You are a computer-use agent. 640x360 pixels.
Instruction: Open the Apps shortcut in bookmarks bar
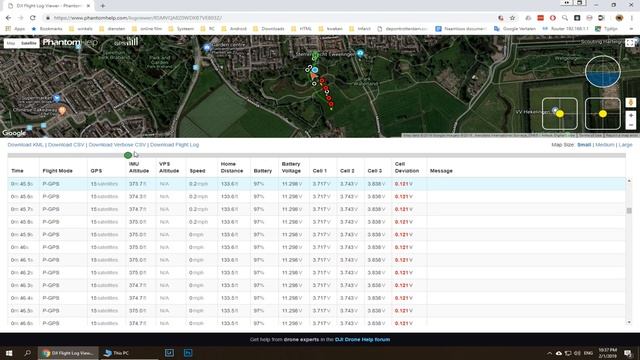[15, 29]
